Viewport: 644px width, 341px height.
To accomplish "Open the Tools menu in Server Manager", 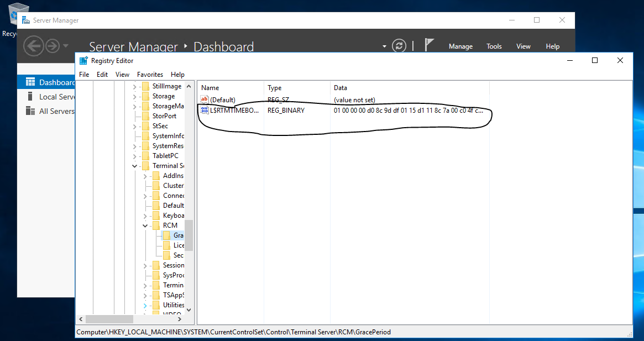I will pyautogui.click(x=494, y=46).
